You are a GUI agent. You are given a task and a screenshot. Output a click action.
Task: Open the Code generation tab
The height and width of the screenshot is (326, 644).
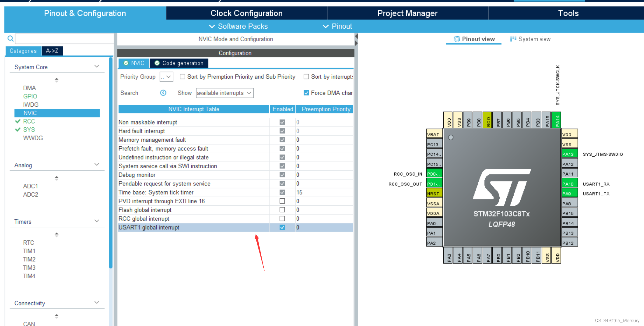179,63
